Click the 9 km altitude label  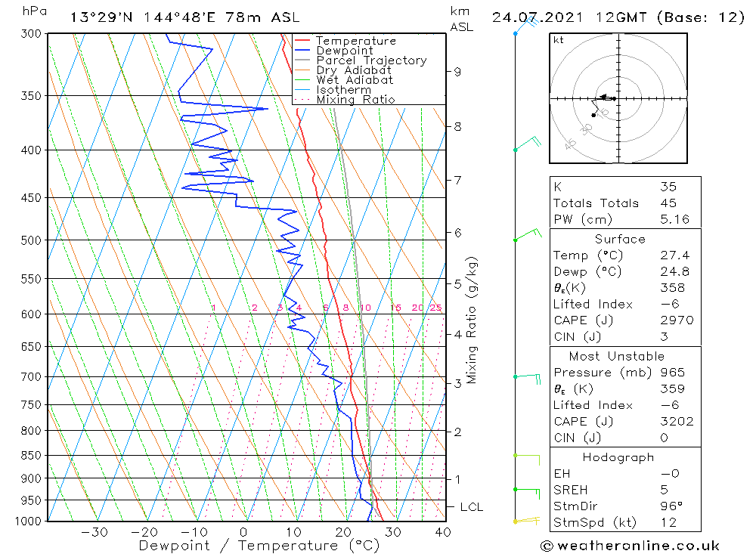click(x=457, y=71)
